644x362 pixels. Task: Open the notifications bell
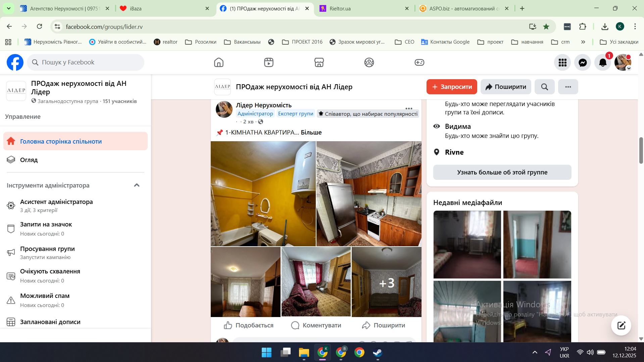603,62
